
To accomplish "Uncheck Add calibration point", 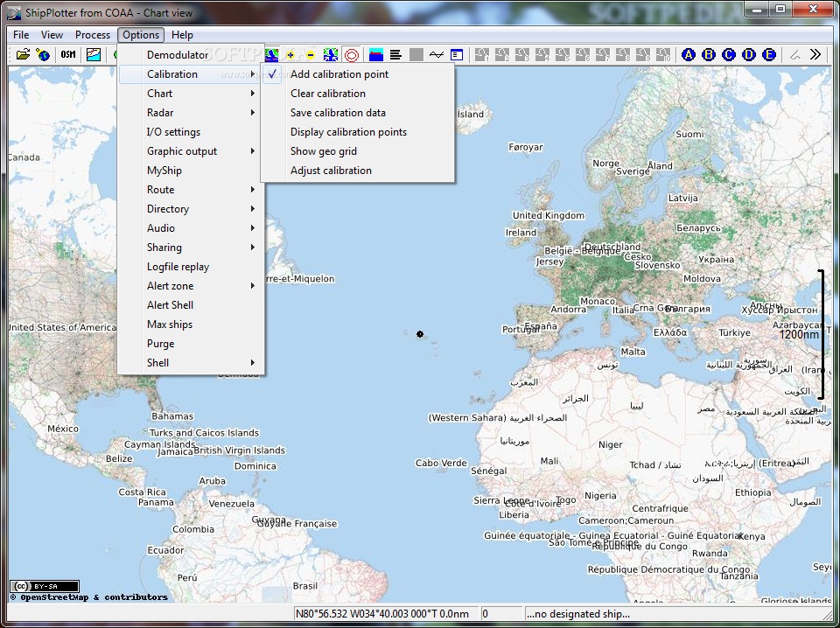I will tap(357, 73).
